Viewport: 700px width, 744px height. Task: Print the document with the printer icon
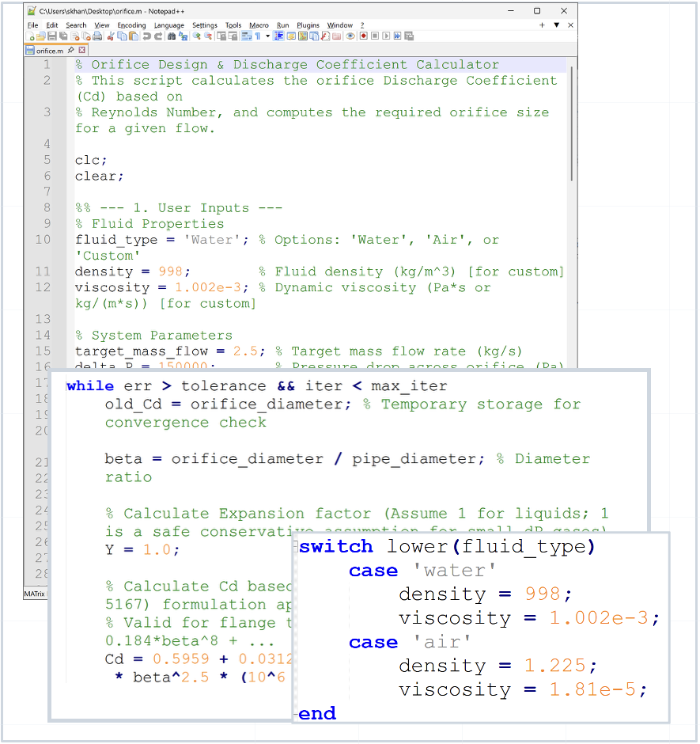(97, 36)
